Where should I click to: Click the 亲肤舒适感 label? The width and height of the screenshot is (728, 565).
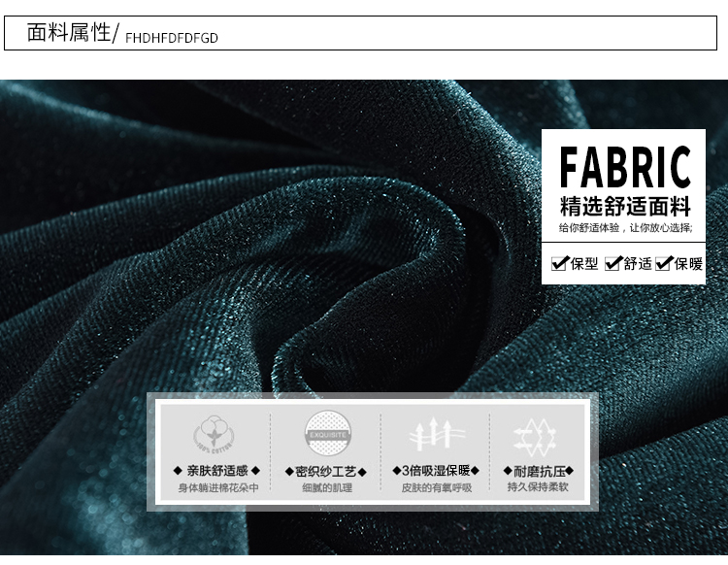217,471
